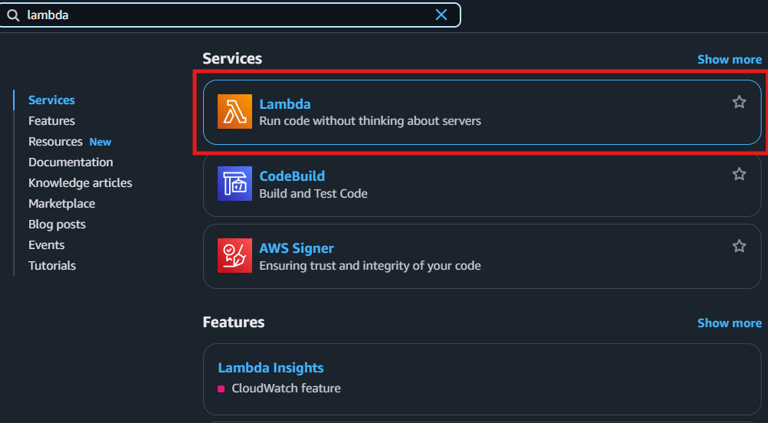Go to the Documentation results category
This screenshot has height=423, width=768.
pyautogui.click(x=70, y=162)
